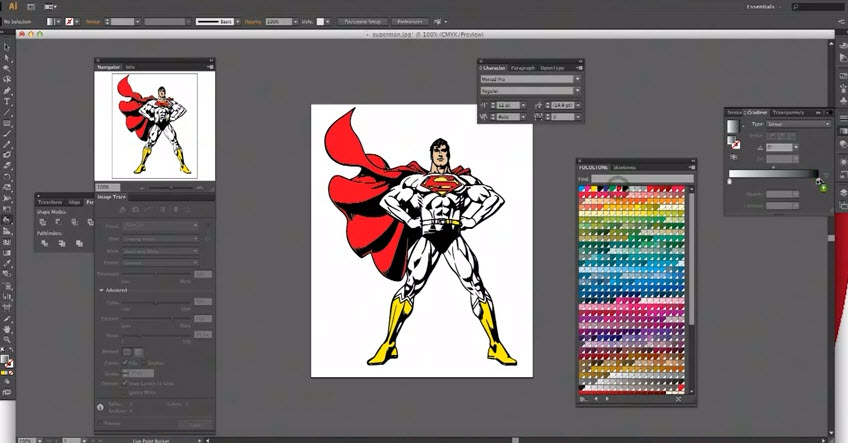Viewport: 848px width, 443px height.
Task: Switch to the Align tab
Action: click(x=74, y=202)
